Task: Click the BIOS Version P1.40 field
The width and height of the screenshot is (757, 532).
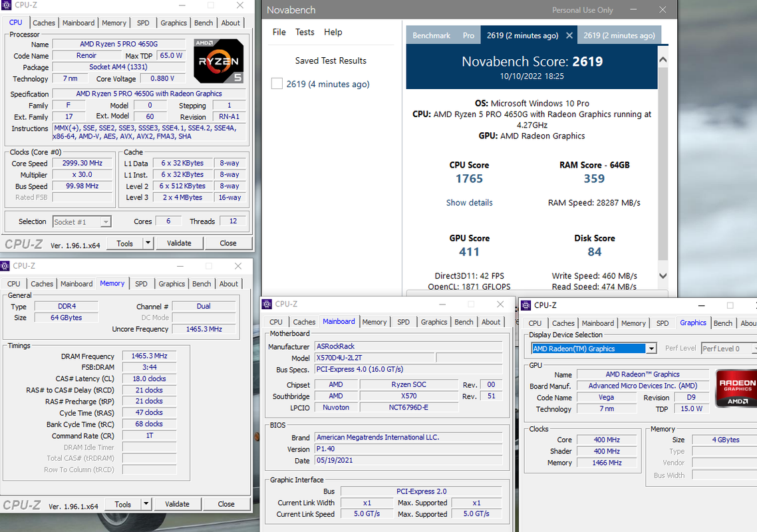Action: point(408,449)
